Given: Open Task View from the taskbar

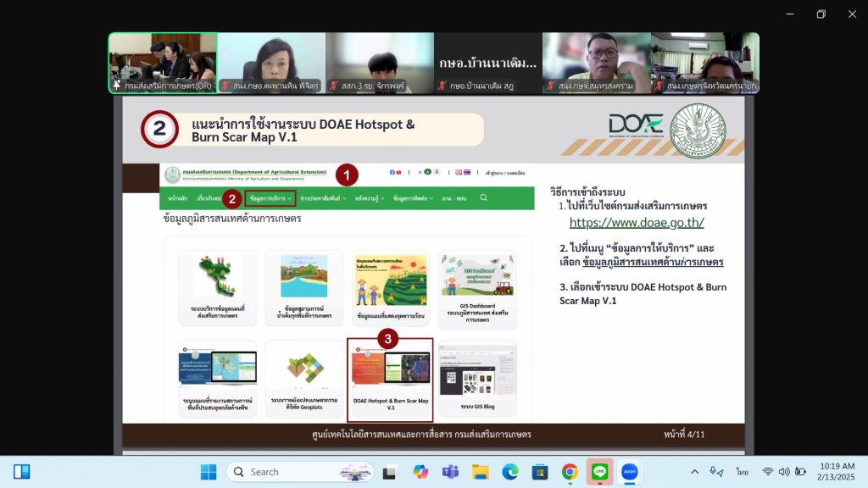Looking at the screenshot, I should 390,472.
